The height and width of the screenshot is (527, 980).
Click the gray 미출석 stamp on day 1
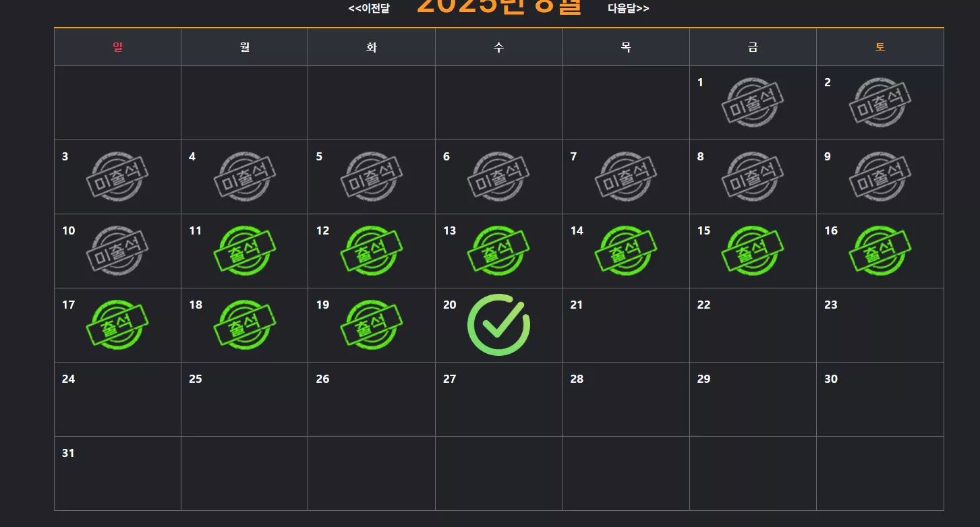(x=753, y=102)
